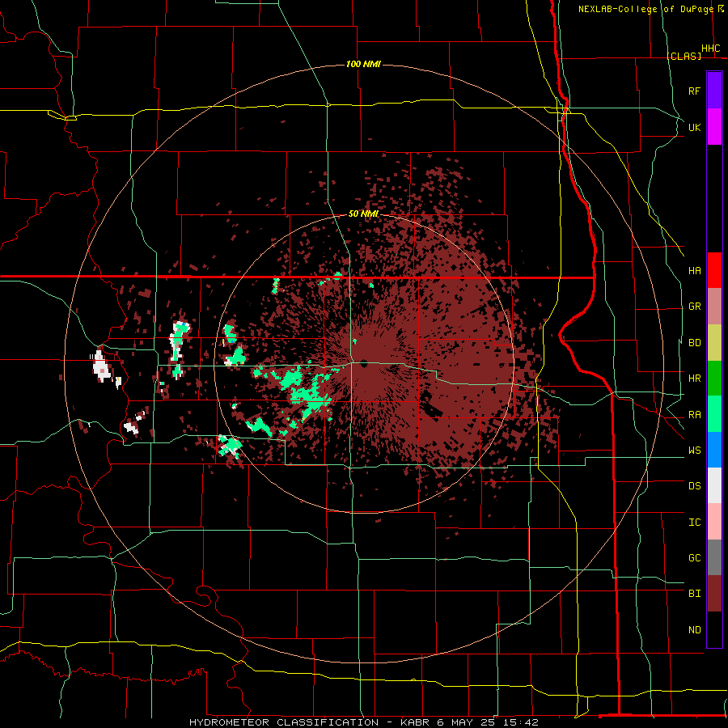Click the GC gray legend color swatch
This screenshot has height=728, width=728.
[x=714, y=557]
